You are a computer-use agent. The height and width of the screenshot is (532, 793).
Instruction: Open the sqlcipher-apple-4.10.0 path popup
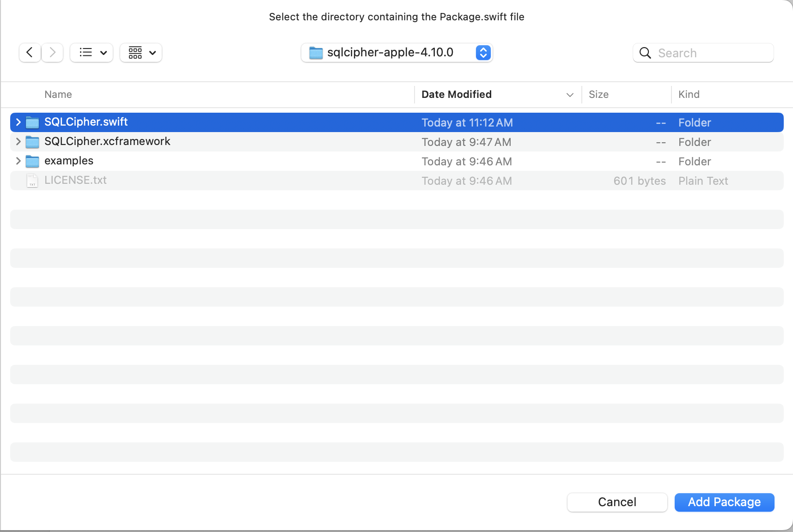click(396, 53)
